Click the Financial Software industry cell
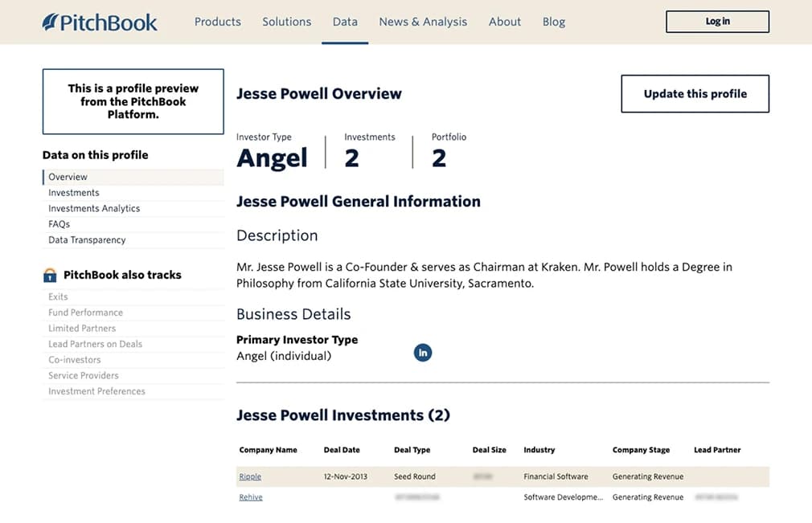 (556, 476)
